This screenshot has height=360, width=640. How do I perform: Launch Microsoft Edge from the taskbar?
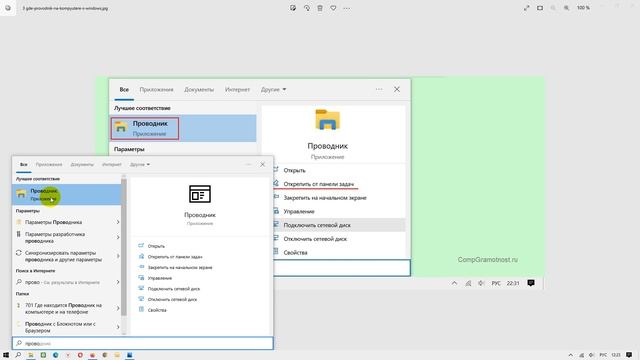click(56, 355)
